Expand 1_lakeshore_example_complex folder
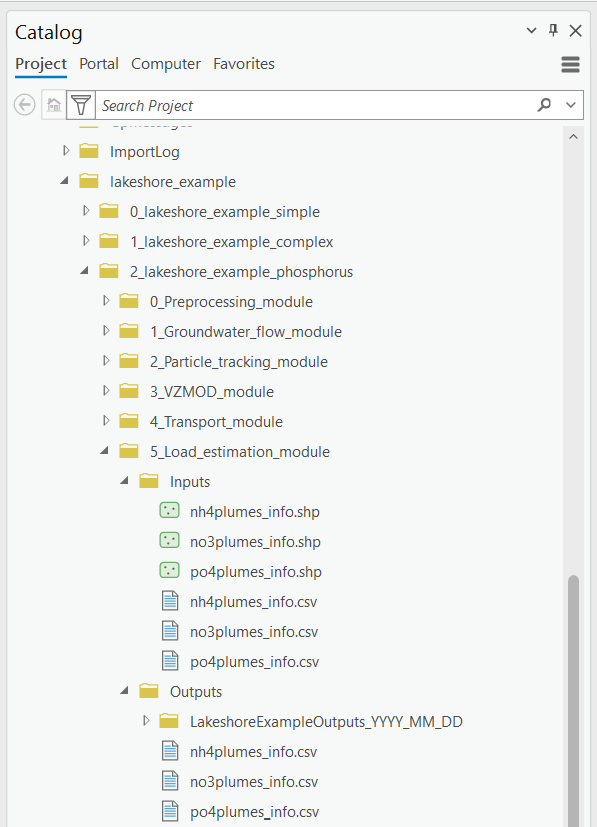This screenshot has height=827, width=597. pyautogui.click(x=86, y=241)
